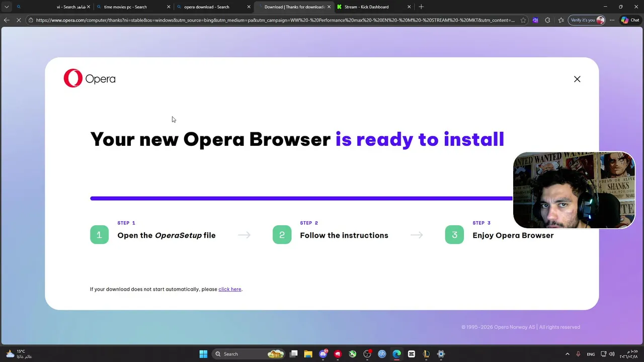Image resolution: width=644 pixels, height=362 pixels.
Task: Close the 'Download | Thanks for downloading' tab
Action: coord(329,7)
